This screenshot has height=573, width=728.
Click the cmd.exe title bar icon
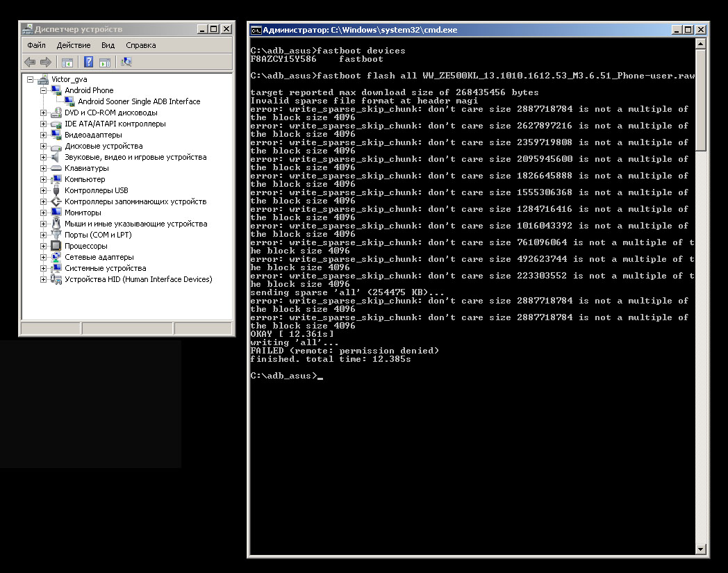[256, 30]
